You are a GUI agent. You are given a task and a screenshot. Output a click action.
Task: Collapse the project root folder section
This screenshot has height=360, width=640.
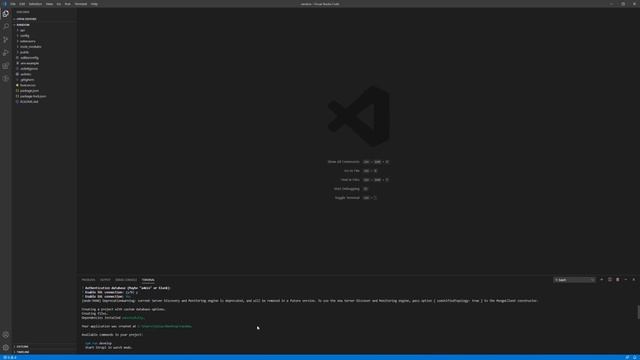(x=23, y=24)
